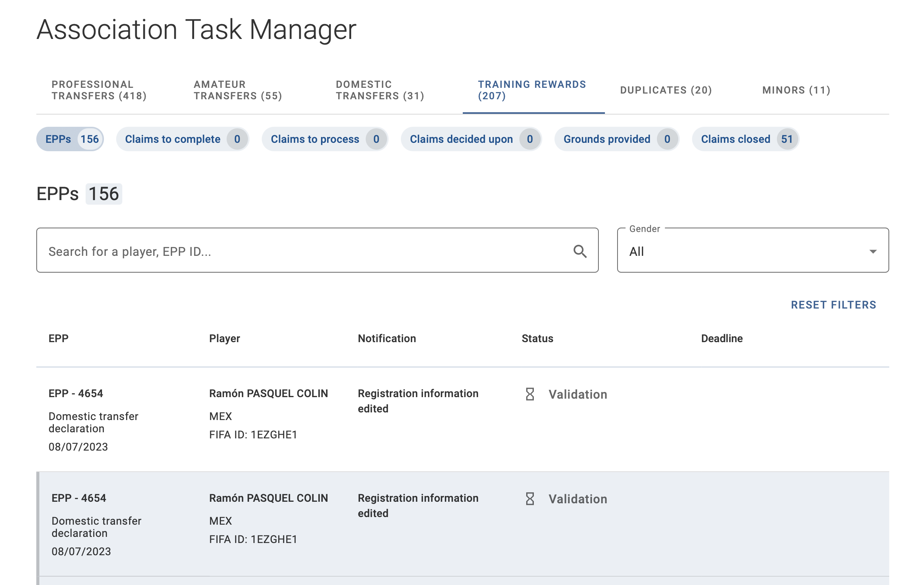The height and width of the screenshot is (585, 924).
Task: Click Reset Filters link
Action: tap(833, 305)
